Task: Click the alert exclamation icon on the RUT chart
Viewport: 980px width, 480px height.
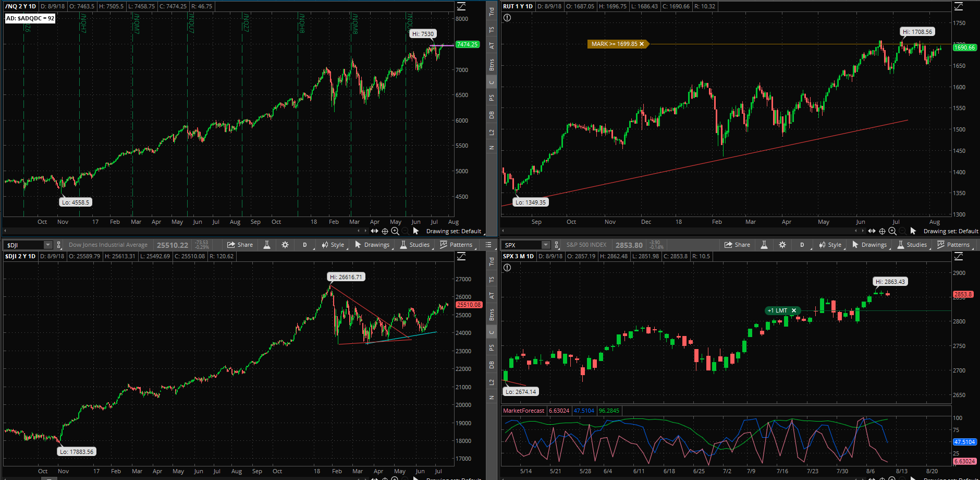Action: pos(507,18)
